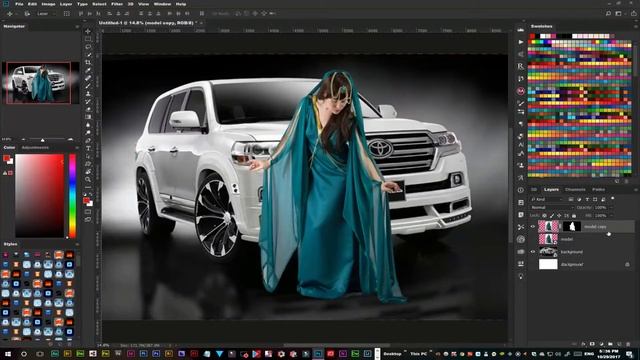The width and height of the screenshot is (640, 360).
Task: Toggle filter for pixel layers
Action: [571, 199]
